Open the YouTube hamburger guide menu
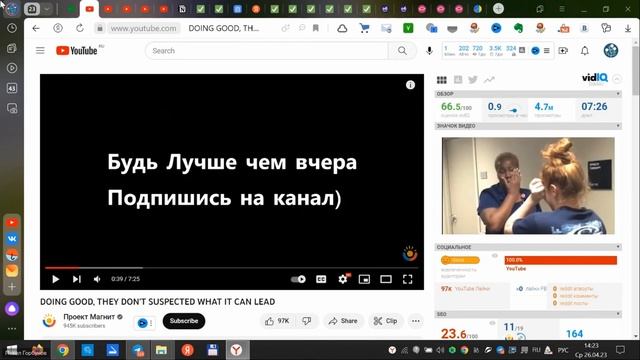Viewport: 640px width, 360px height. click(40, 51)
